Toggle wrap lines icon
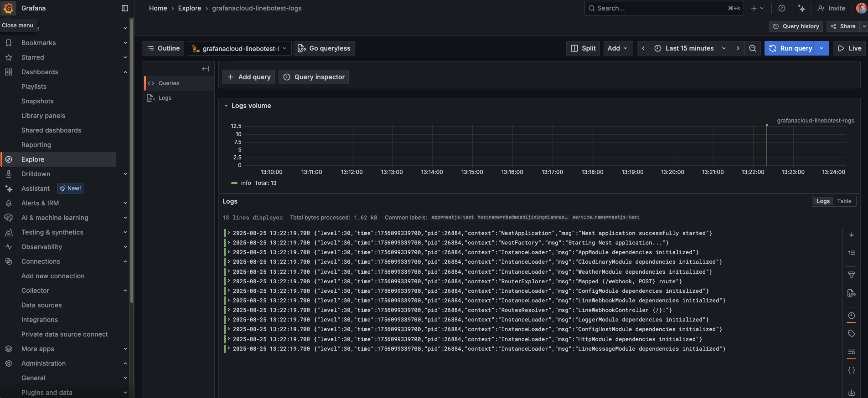 tap(852, 352)
